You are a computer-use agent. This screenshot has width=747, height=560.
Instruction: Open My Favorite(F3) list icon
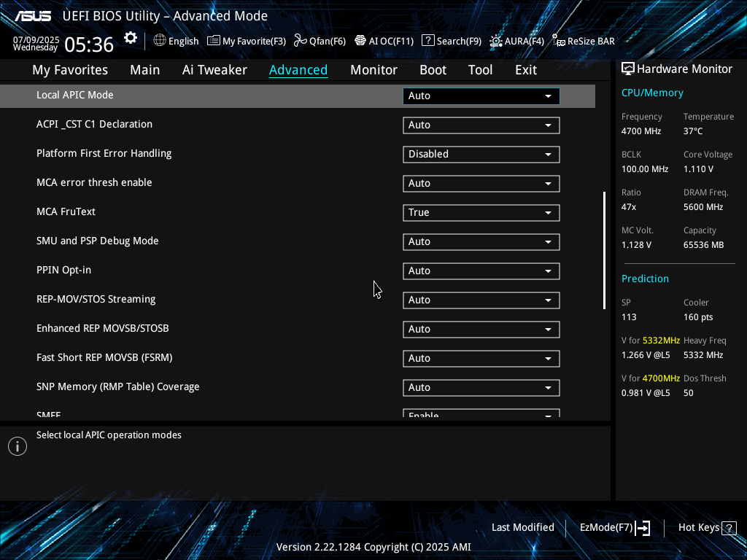tap(214, 41)
